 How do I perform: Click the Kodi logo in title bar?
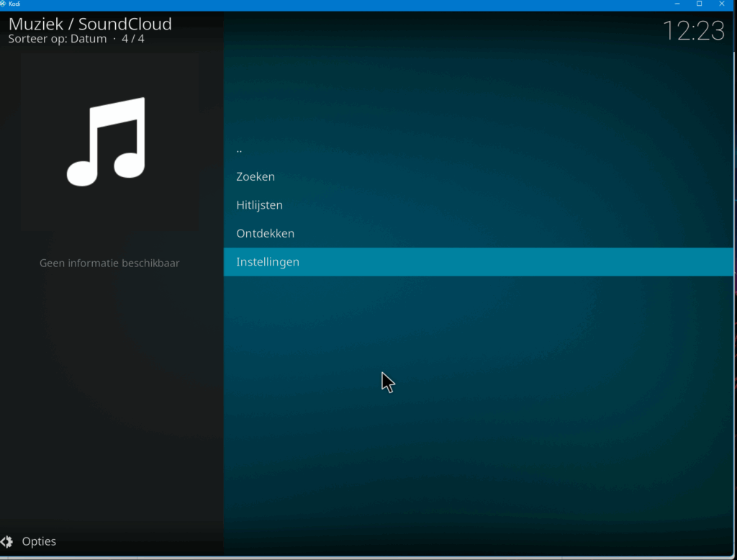pos(4,4)
